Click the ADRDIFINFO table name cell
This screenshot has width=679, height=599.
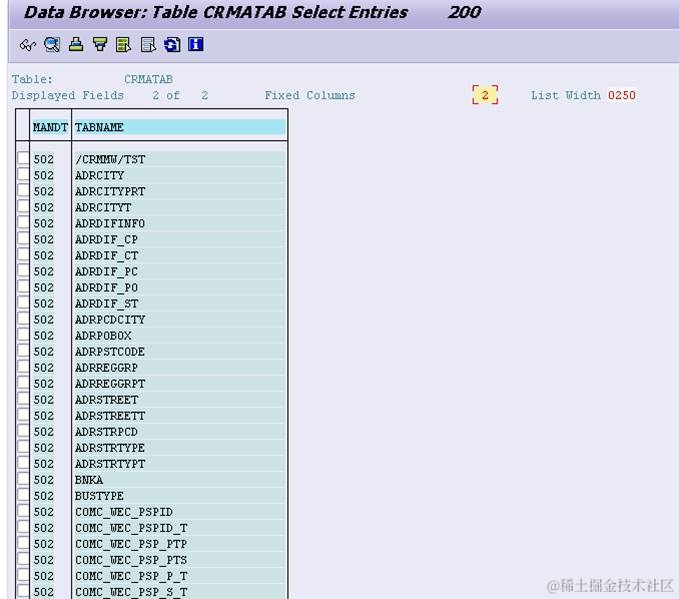[x=179, y=223]
